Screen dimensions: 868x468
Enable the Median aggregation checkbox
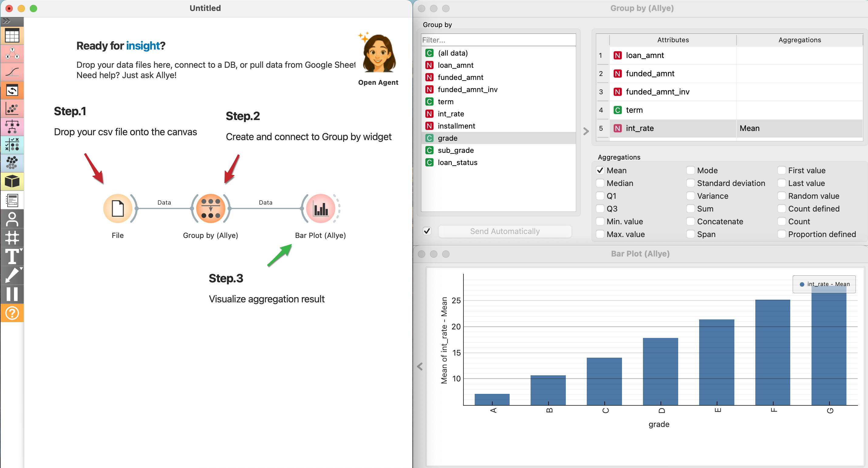point(600,183)
